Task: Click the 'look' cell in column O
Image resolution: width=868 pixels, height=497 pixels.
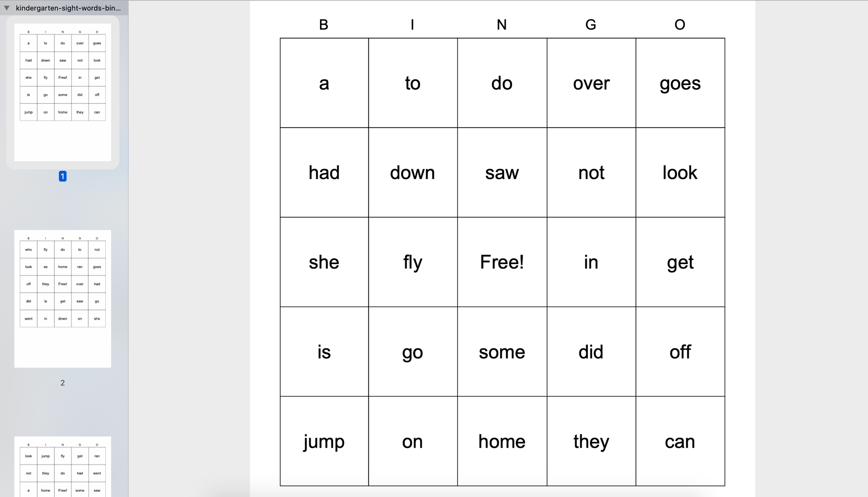Action: tap(679, 172)
